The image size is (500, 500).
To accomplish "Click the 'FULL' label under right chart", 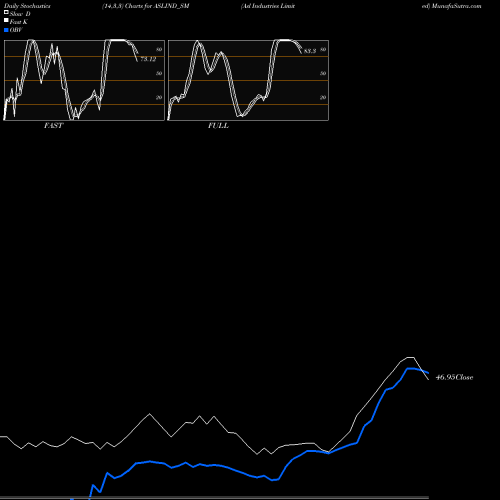I will [x=218, y=126].
